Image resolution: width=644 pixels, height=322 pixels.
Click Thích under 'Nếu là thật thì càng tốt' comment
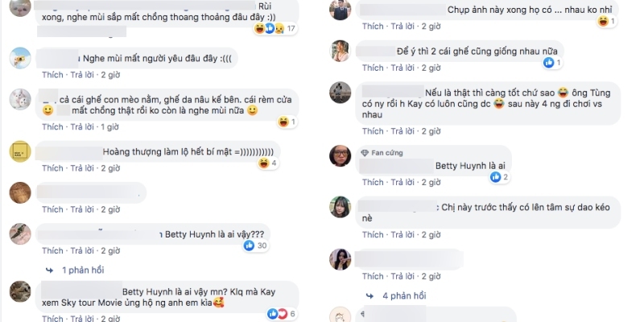pos(373,131)
